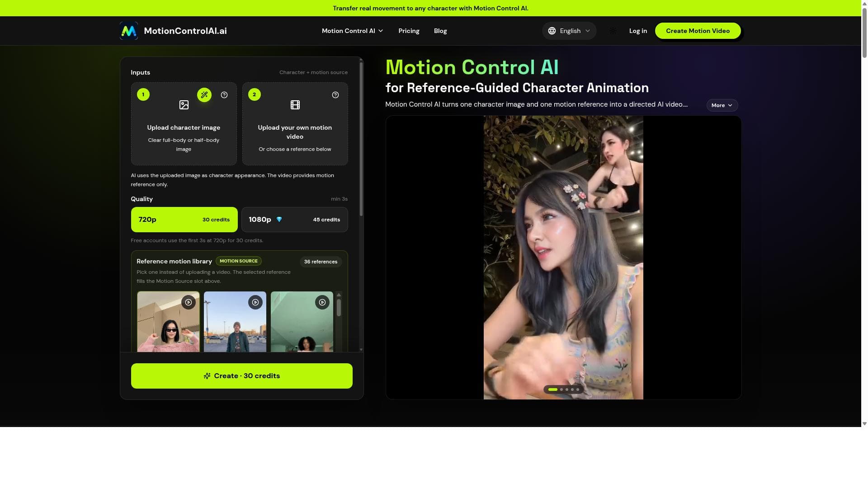Click the "36 references" badge
868x488 pixels.
[x=321, y=262]
